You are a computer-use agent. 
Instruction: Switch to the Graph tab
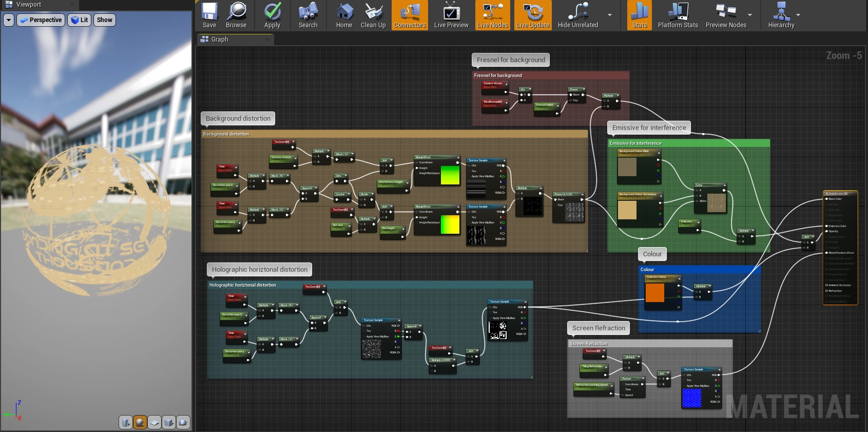pyautogui.click(x=220, y=40)
